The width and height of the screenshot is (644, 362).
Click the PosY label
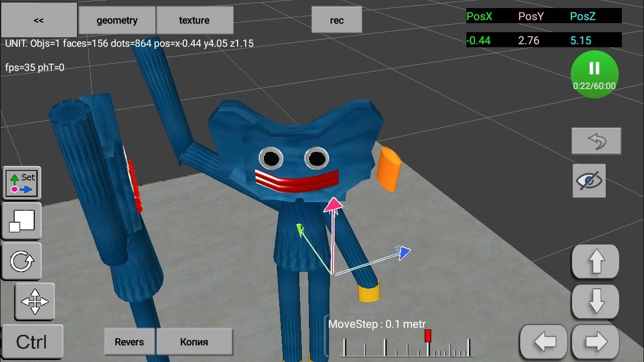click(531, 16)
